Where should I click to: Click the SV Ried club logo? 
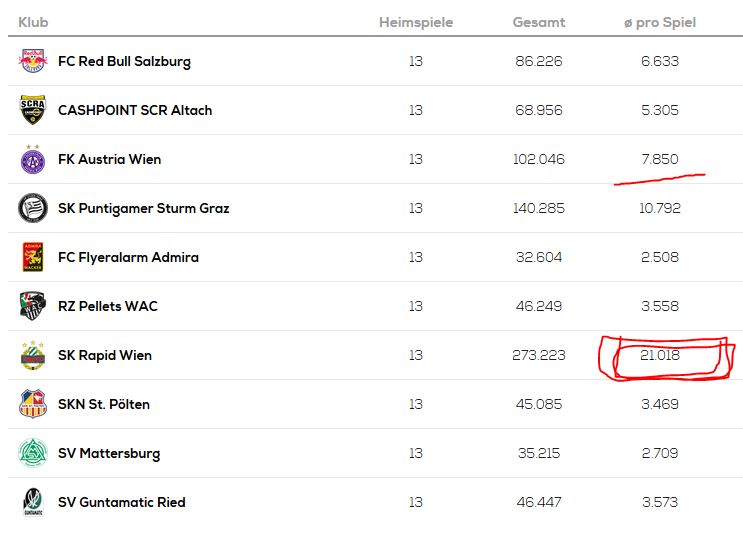tap(33, 502)
